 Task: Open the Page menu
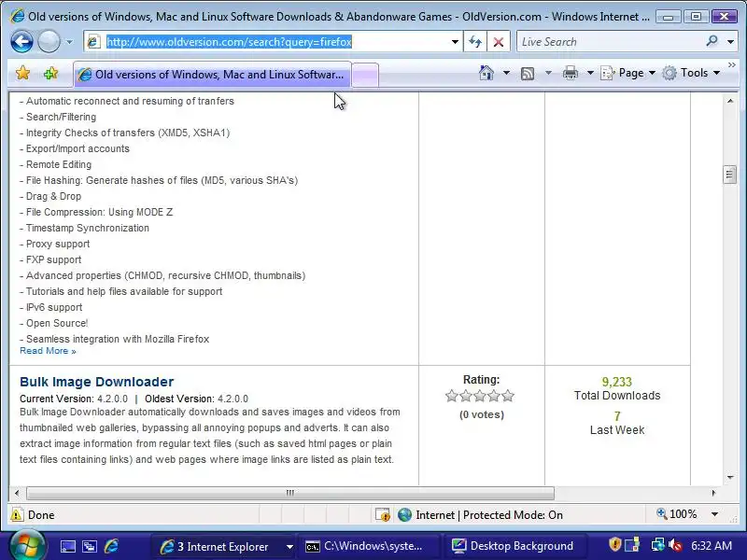point(627,73)
